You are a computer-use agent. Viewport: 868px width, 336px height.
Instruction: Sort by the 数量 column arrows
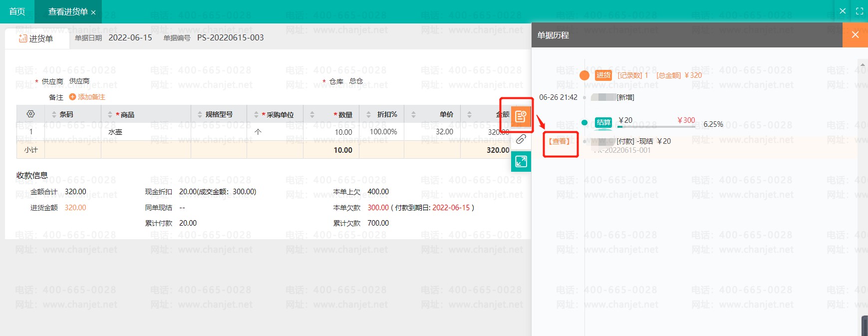(312, 115)
